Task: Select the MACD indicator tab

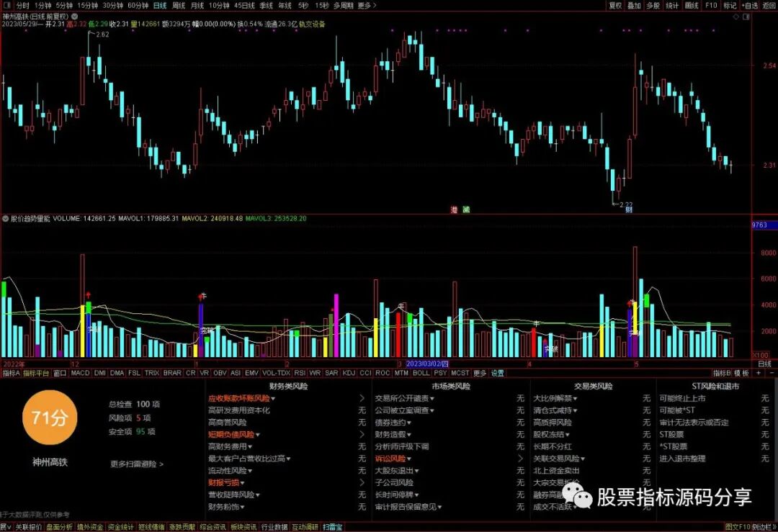Action: click(x=80, y=373)
